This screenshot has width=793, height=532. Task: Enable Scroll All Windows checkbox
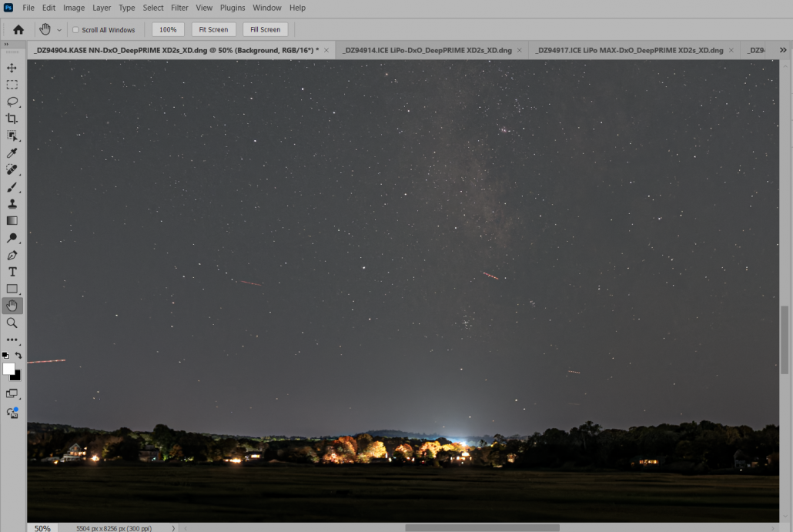point(75,30)
